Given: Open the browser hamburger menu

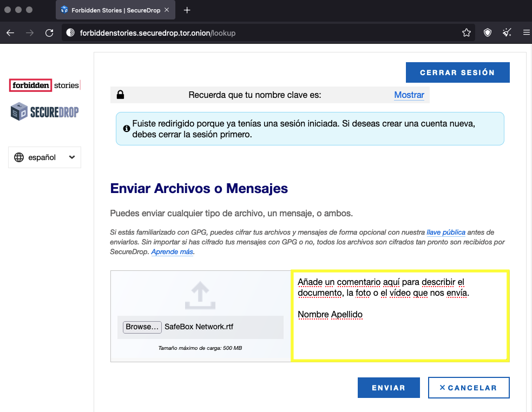Looking at the screenshot, I should [526, 33].
